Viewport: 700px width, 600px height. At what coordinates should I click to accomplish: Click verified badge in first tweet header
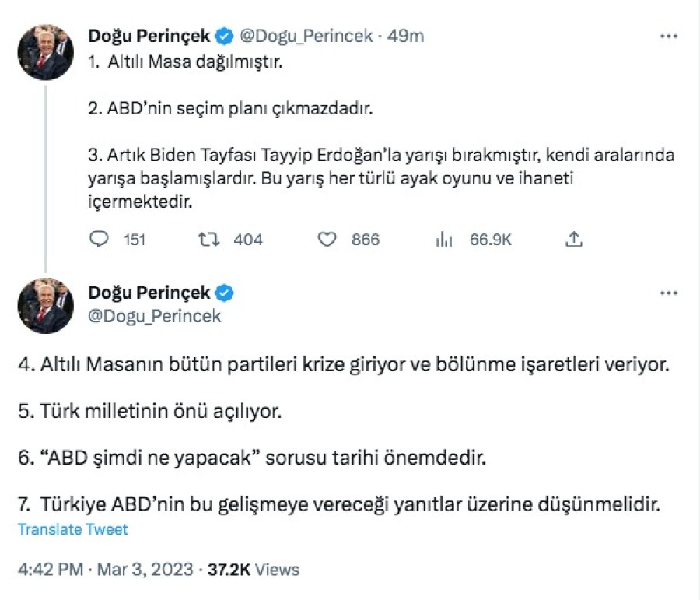click(x=224, y=36)
